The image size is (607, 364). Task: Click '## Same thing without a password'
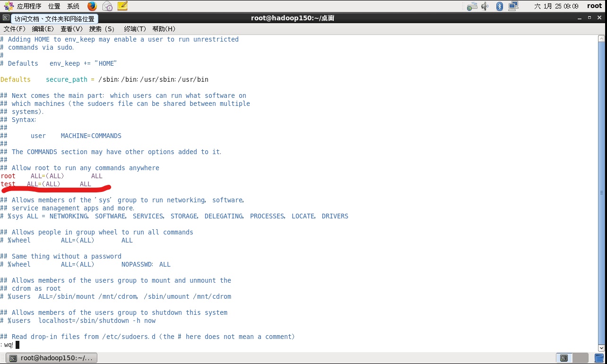pos(61,256)
